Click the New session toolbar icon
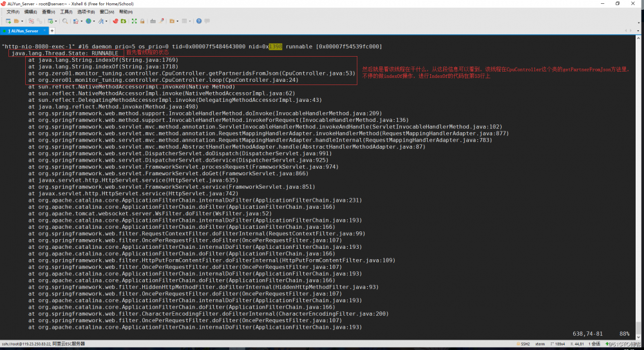This screenshot has height=350, width=644. click(8, 21)
